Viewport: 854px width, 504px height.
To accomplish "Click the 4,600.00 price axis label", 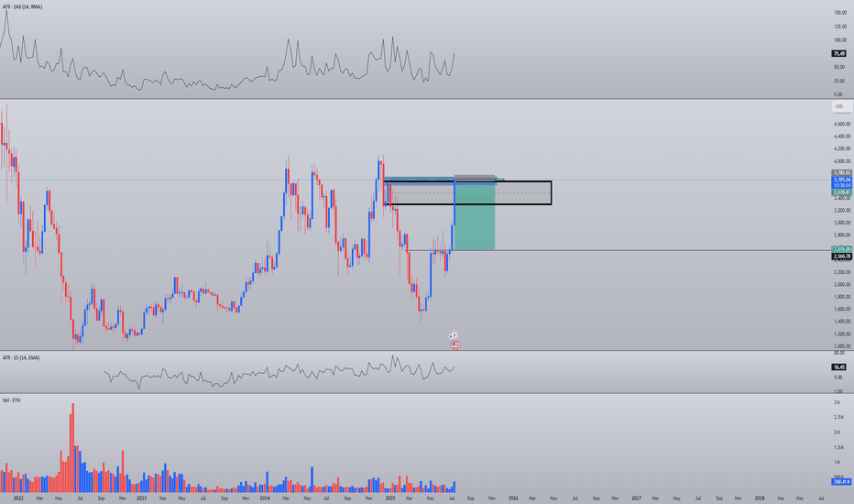I will pos(841,125).
